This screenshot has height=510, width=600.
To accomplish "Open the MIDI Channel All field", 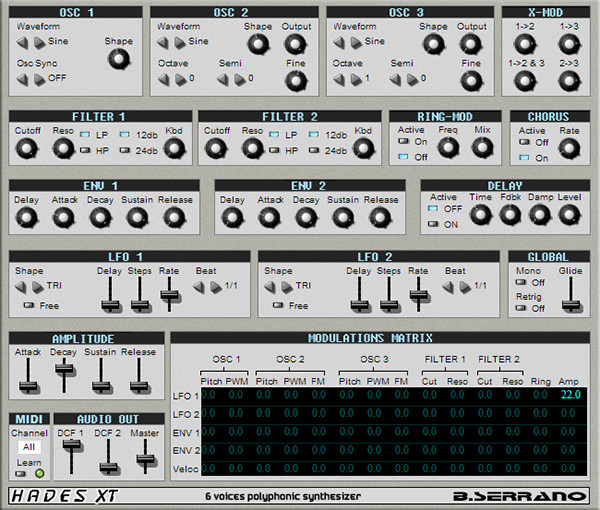I will pyautogui.click(x=29, y=448).
